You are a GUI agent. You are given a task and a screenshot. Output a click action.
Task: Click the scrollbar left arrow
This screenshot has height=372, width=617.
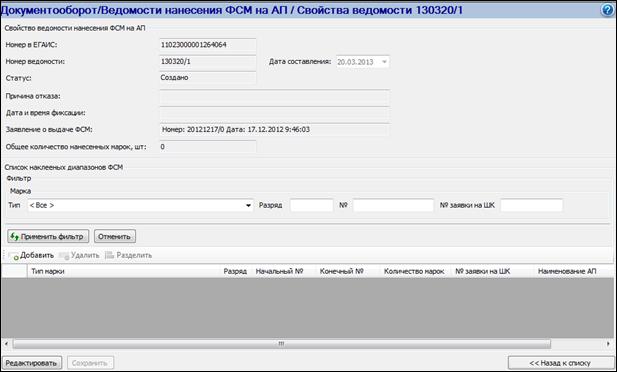6,344
